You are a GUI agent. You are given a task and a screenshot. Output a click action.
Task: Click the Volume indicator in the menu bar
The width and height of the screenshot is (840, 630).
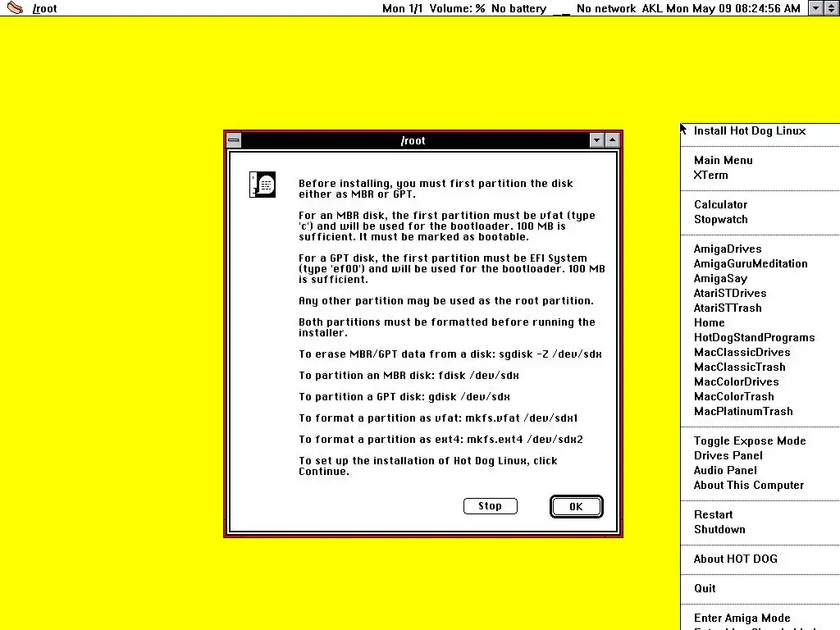tap(457, 8)
